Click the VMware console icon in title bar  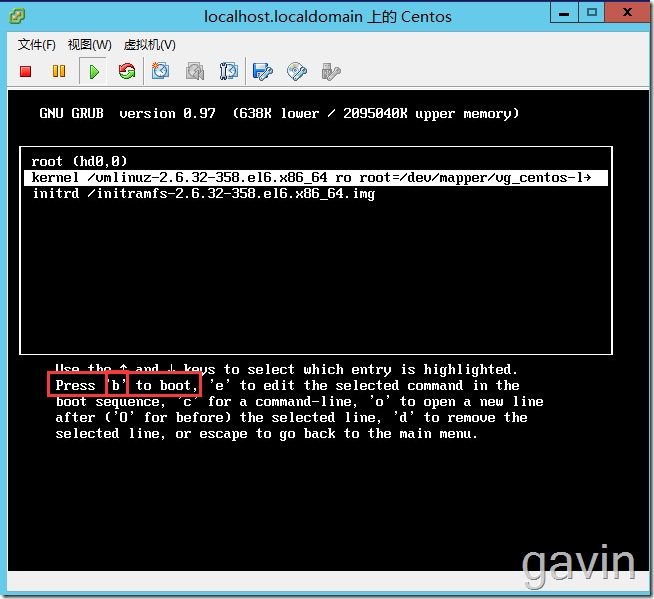[17, 16]
